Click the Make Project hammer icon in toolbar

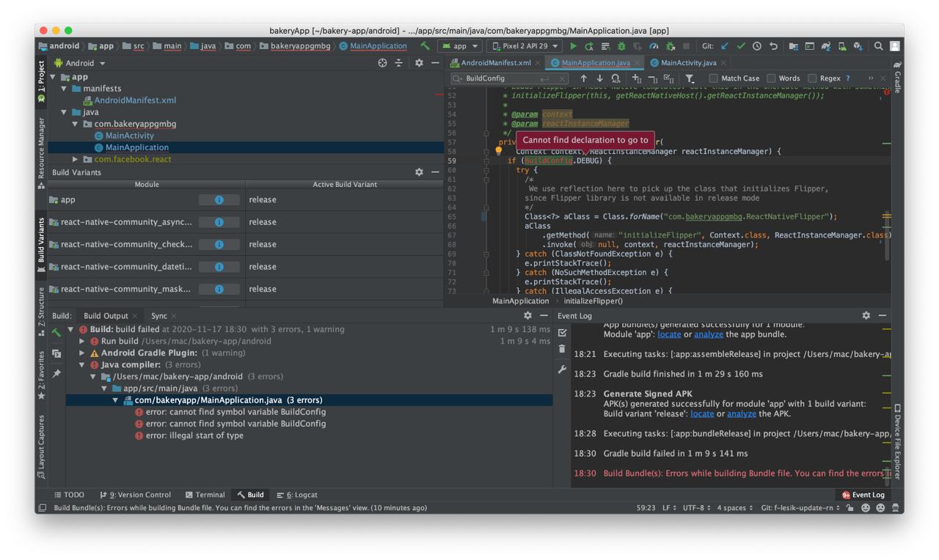425,45
